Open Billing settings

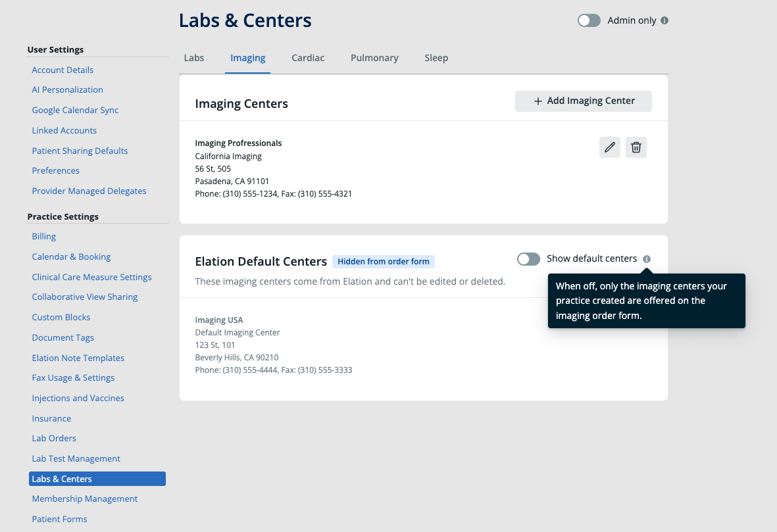pos(44,236)
